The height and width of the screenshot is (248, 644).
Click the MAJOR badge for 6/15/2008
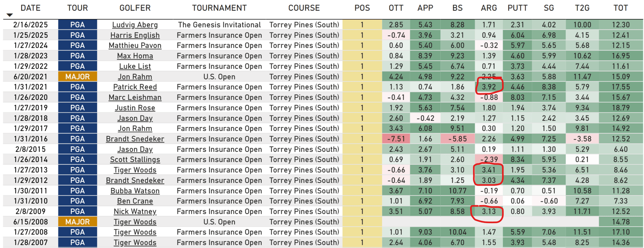click(77, 222)
